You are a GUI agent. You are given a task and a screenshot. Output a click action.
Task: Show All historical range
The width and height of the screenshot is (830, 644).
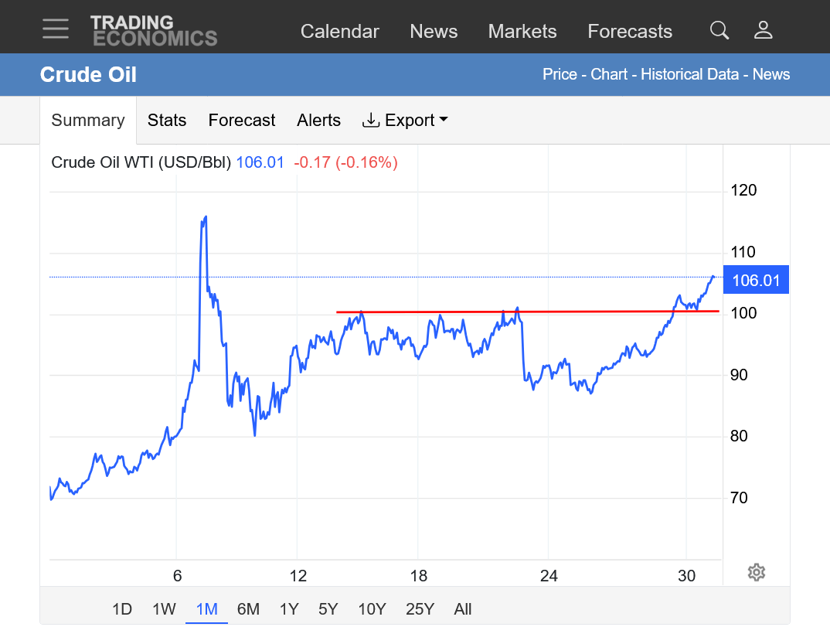(x=463, y=609)
